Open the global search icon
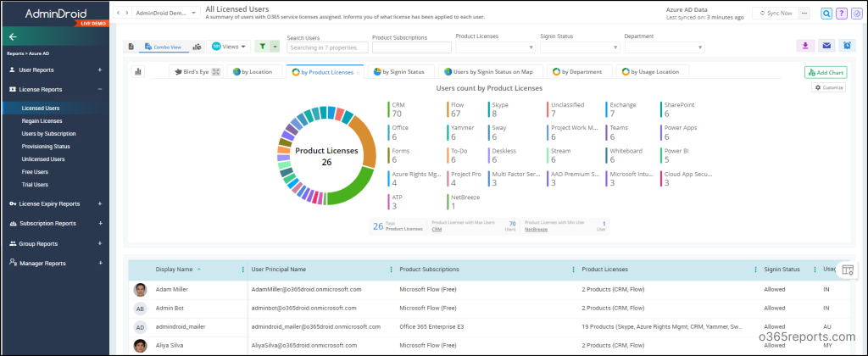 [826, 14]
